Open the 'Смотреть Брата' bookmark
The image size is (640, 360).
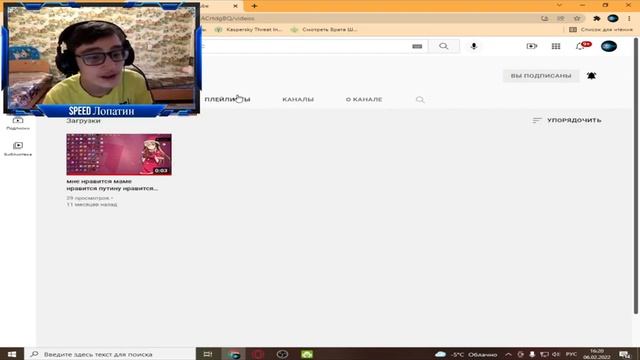[x=324, y=29]
